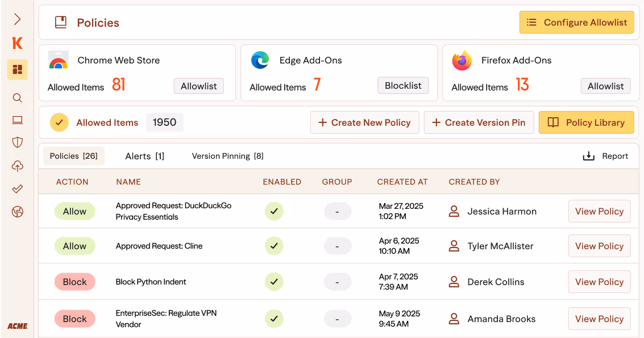Click policy name "Block Python Indent"
Viewport: 644px width, 338px height.
click(151, 282)
